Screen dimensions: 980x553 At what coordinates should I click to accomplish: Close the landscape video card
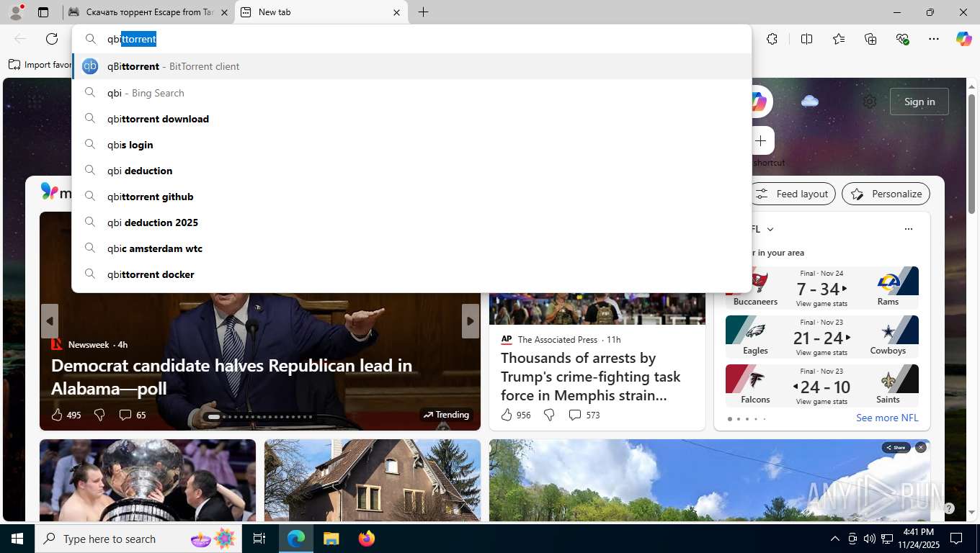(x=920, y=447)
